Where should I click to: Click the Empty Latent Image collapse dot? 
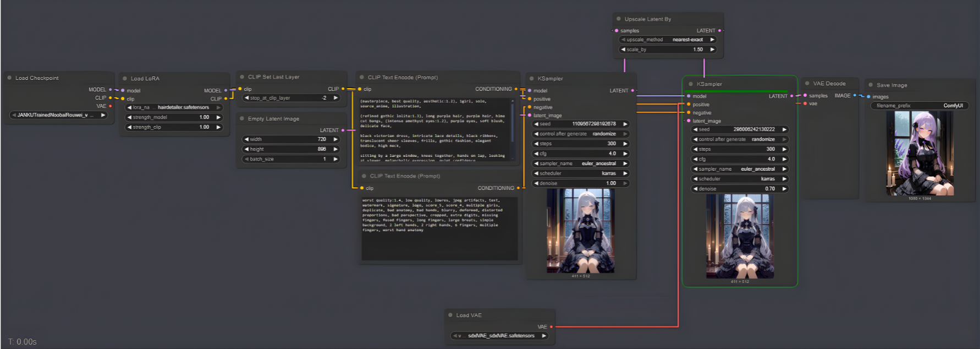point(242,119)
